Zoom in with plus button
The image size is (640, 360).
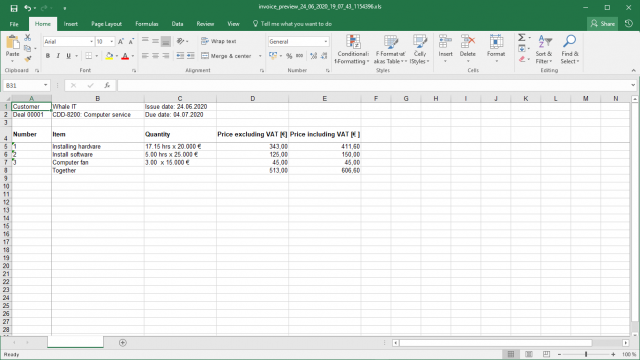(x=613, y=354)
